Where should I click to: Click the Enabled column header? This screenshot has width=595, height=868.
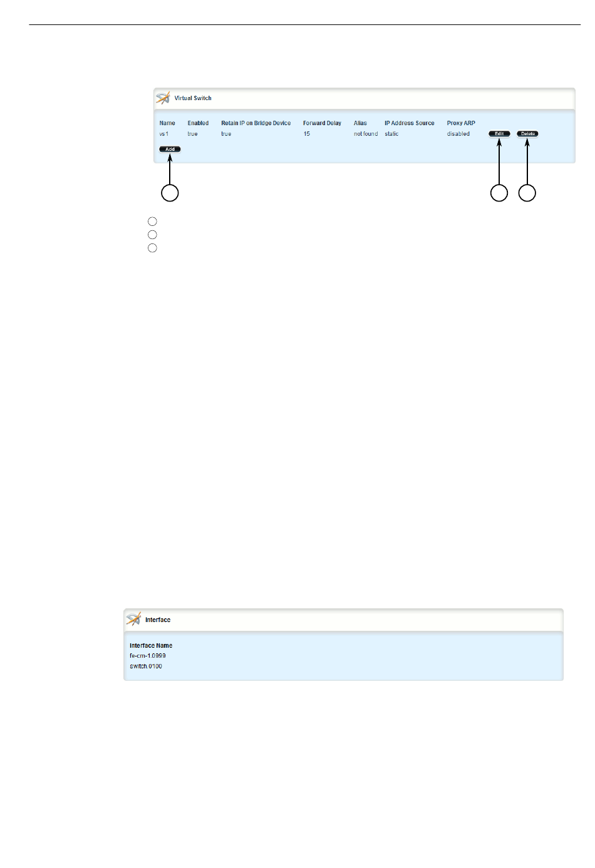[198, 123]
